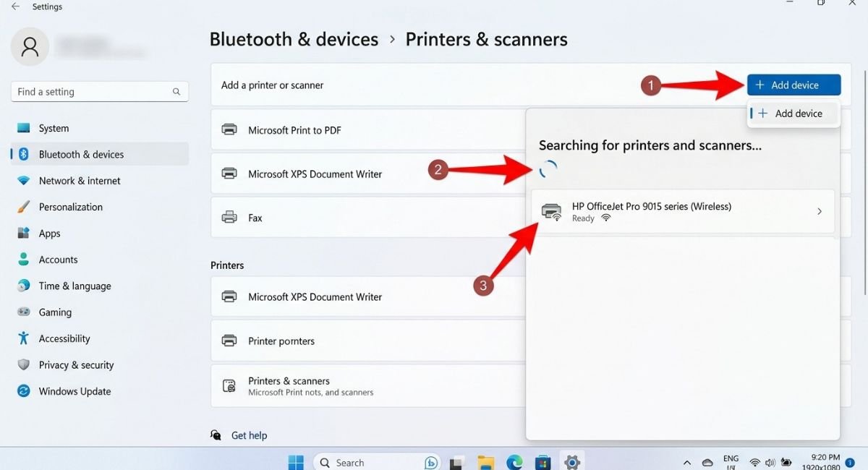Click the taskbar Search box
Viewport: 868px width, 470px height.
pyautogui.click(x=377, y=463)
